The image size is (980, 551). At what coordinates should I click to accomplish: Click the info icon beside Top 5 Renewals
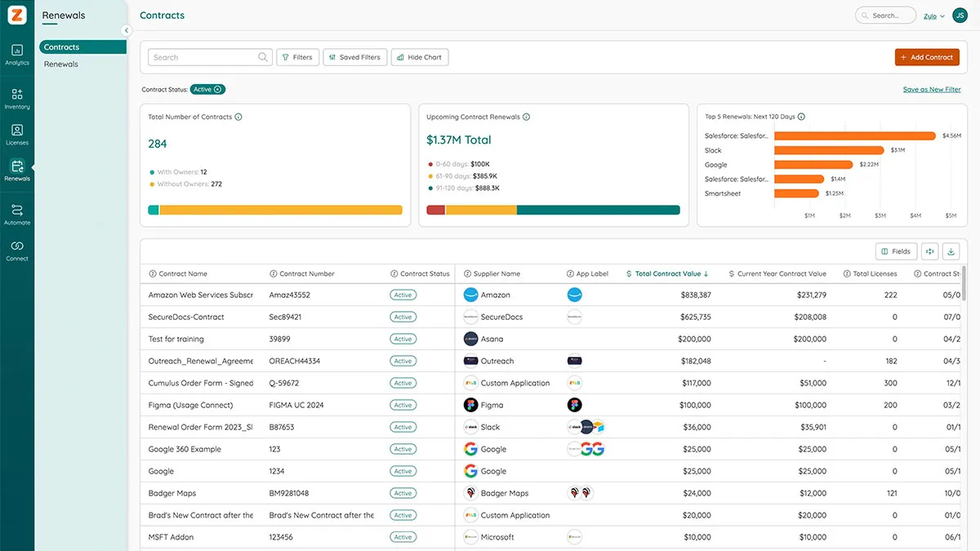pos(802,117)
